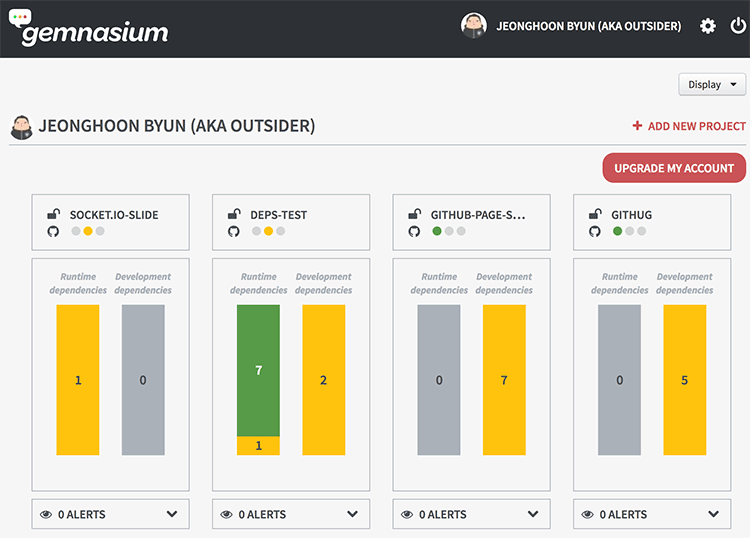Click DEPS-TEST green runtime segment showing 7
Viewport: 750px width, 538px height.
[258, 370]
